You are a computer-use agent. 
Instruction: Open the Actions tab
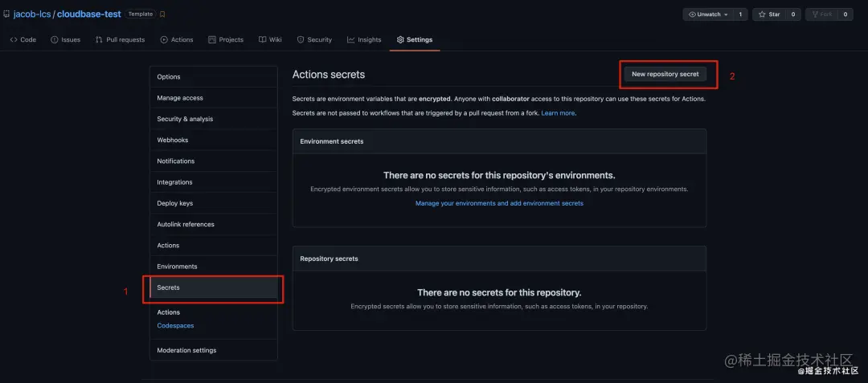coord(177,39)
